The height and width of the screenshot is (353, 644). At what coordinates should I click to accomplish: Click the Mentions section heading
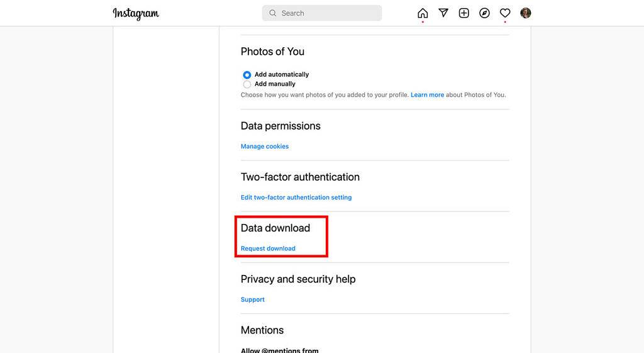pos(262,330)
